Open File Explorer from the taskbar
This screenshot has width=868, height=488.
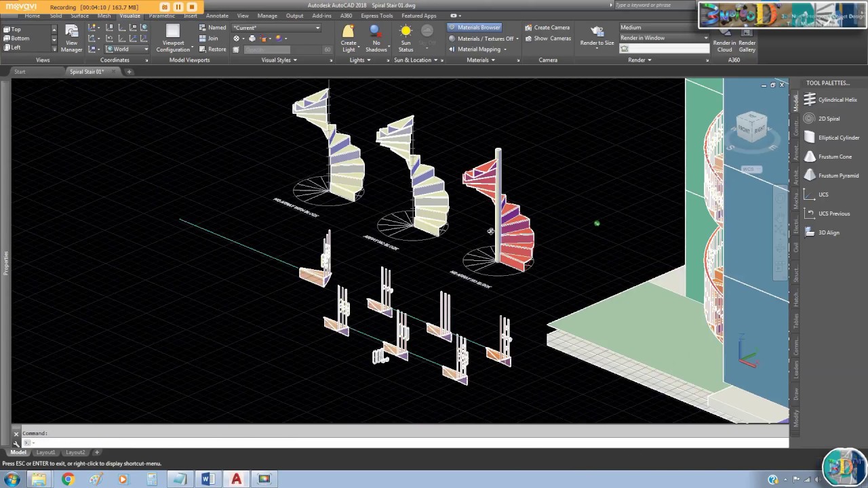pos(39,479)
